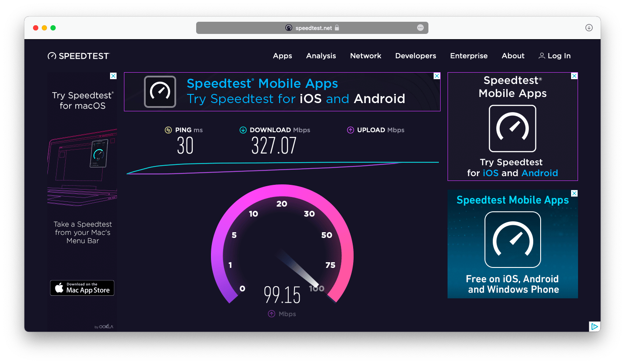
Task: Click the download arrow icon
Action: 243,130
